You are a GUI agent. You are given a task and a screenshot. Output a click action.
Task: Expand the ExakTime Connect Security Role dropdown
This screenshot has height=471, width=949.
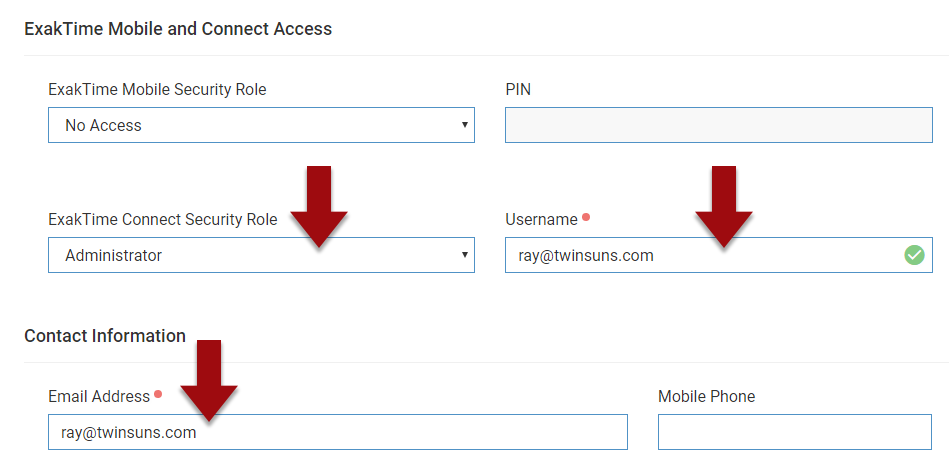[260, 255]
